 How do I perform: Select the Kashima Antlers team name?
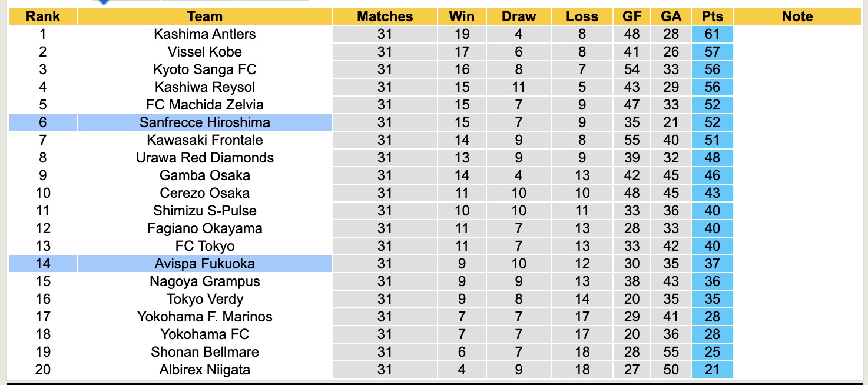tap(204, 34)
